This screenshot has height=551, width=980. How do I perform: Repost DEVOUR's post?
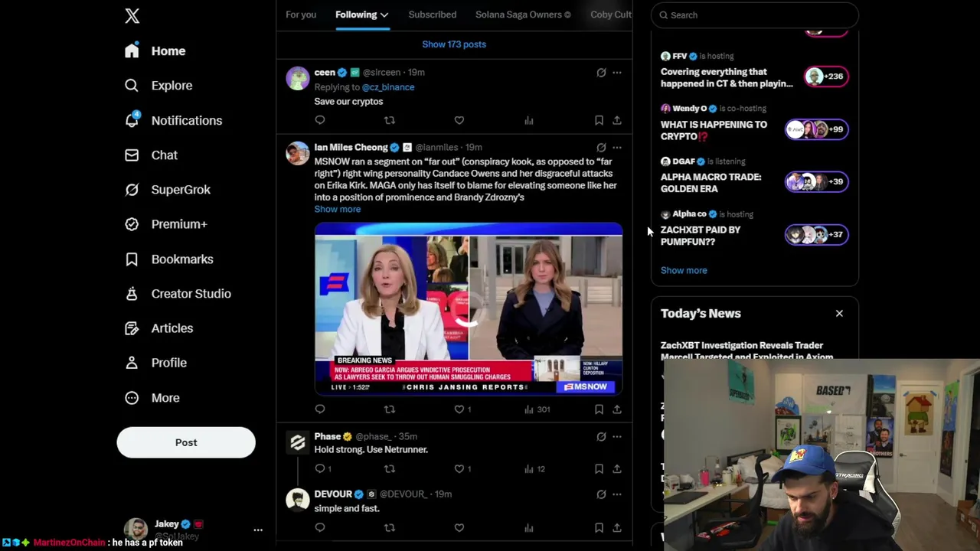[x=390, y=527]
